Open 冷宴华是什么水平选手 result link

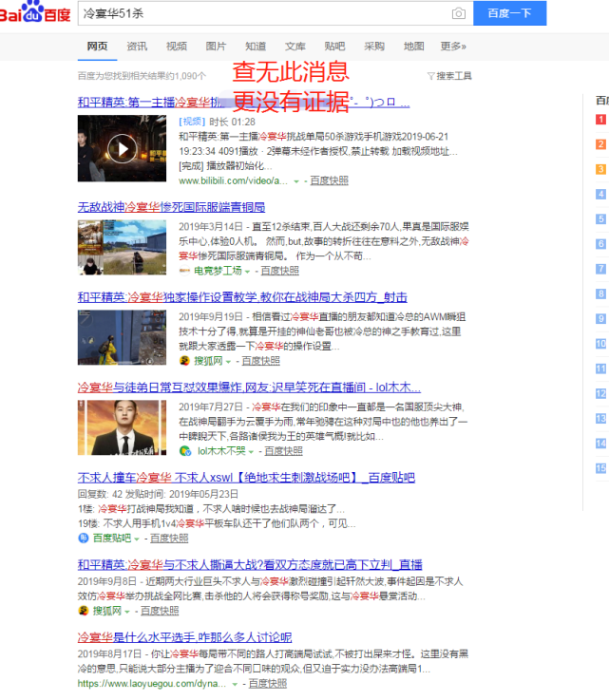[x=185, y=637]
